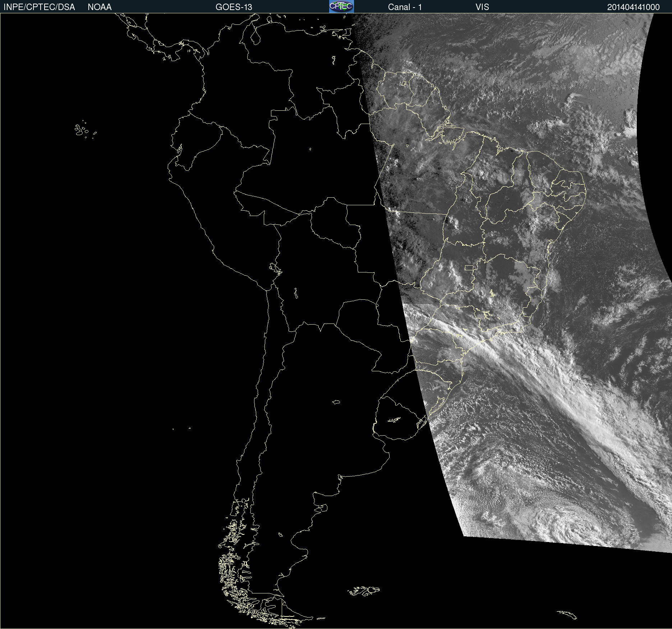Click the CPTEC logo in header
This screenshot has height=629, width=672.
(x=341, y=6)
